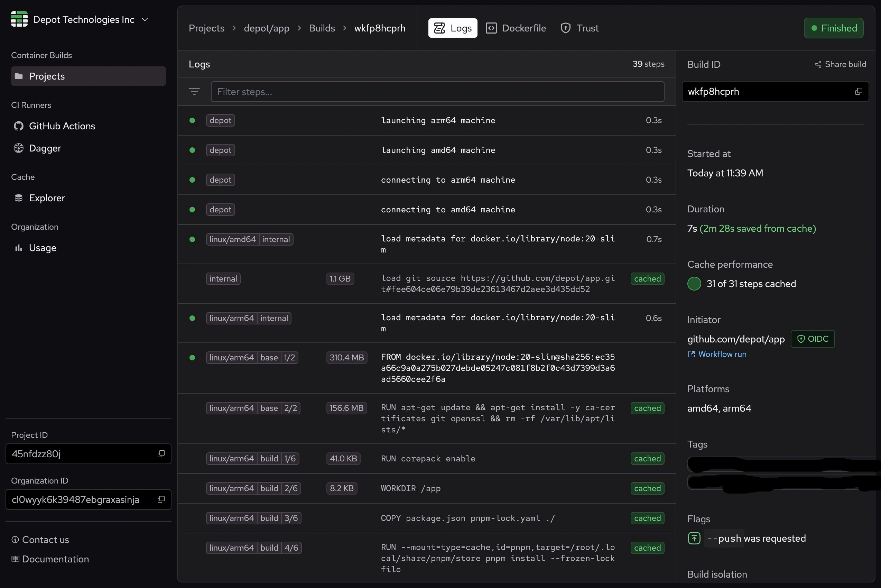This screenshot has width=881, height=588.
Task: Open the Dagger runners page
Action: [x=45, y=148]
